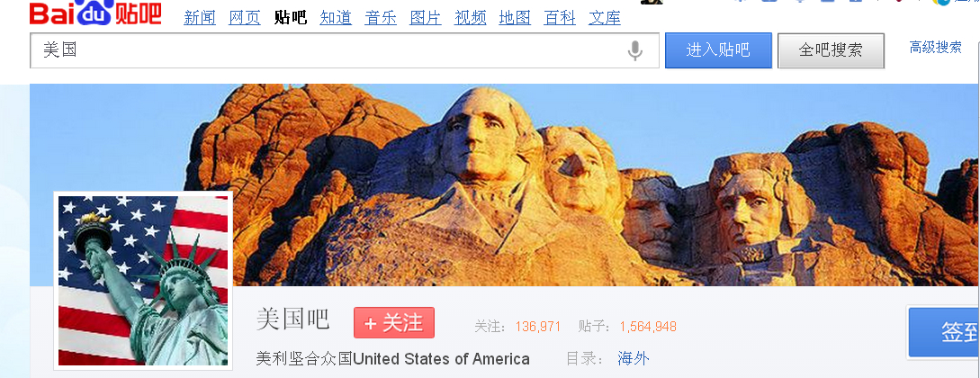Image resolution: width=980 pixels, height=378 pixels.
Task: Open the 新闻 navigation link
Action: point(200,17)
